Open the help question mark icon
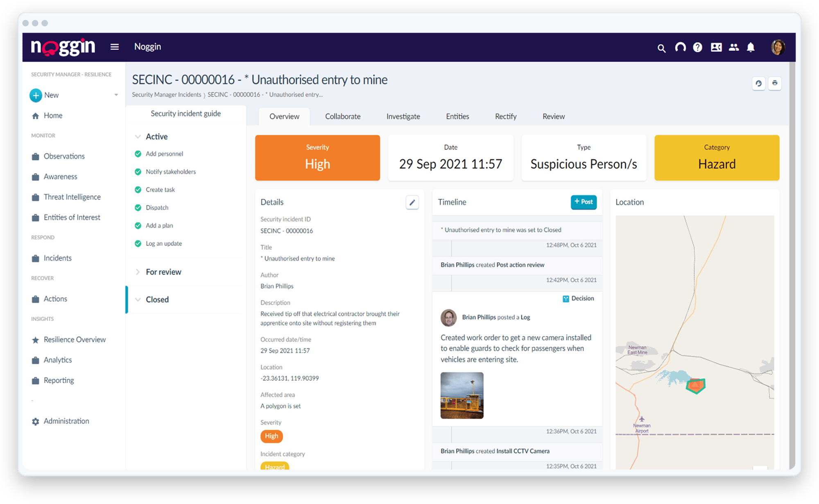 click(x=697, y=48)
